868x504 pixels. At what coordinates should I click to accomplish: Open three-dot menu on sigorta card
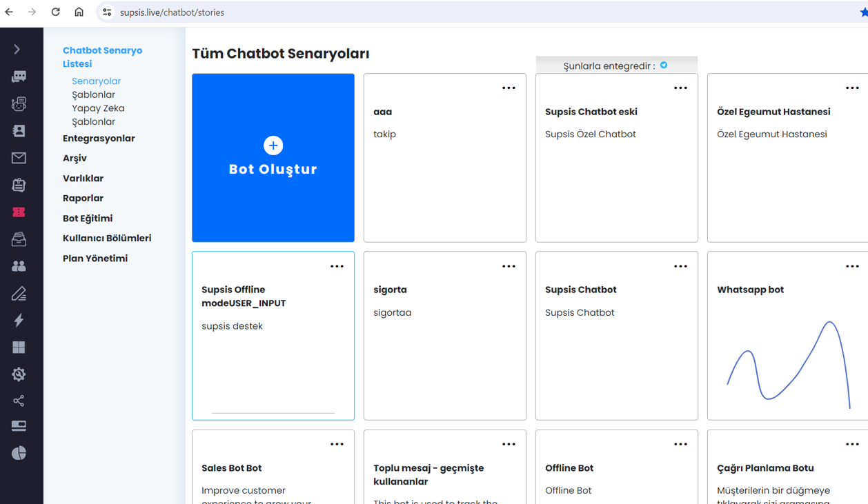(x=509, y=267)
